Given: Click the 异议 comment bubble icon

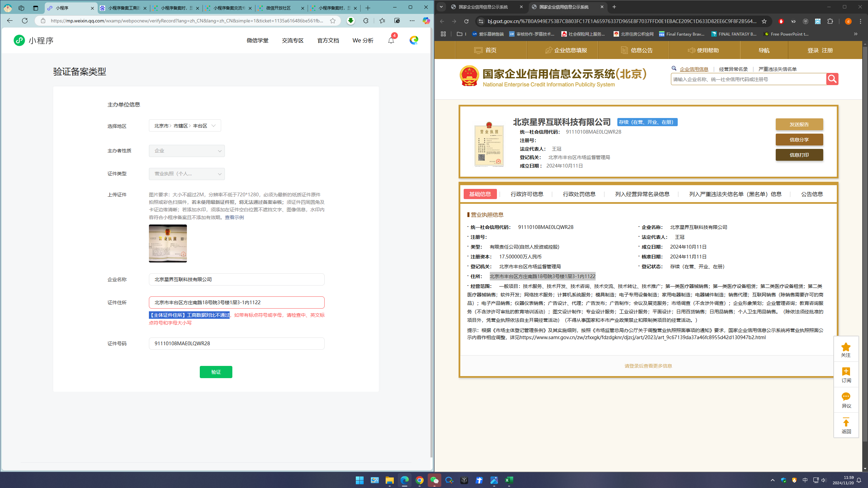Looking at the screenshot, I should click(846, 397).
